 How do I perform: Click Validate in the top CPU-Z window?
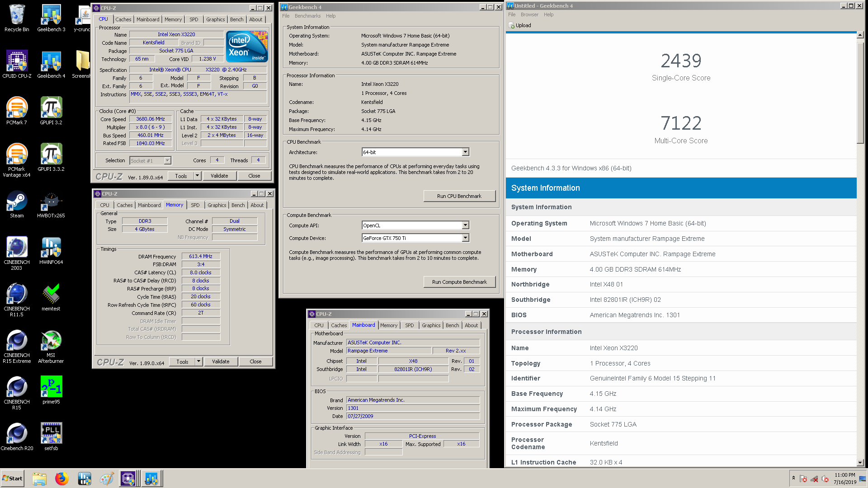(x=219, y=176)
